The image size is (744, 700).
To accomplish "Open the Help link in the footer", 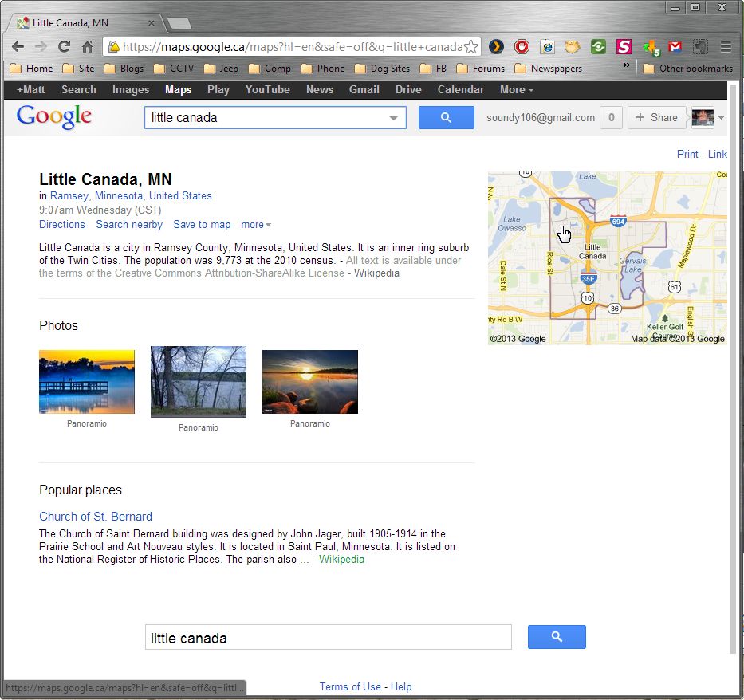I will 401,686.
